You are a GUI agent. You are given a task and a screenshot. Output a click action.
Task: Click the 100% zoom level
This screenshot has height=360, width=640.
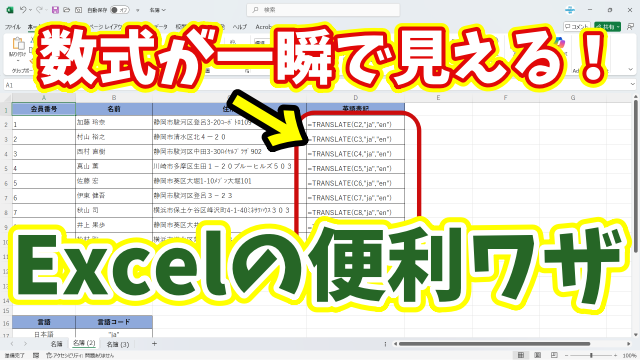click(630, 356)
